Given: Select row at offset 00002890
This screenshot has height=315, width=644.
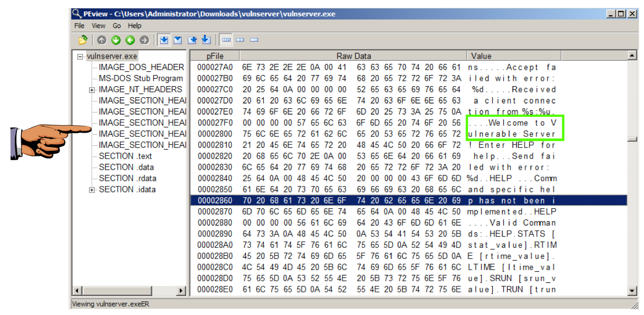Looking at the screenshot, I should click(x=408, y=234).
